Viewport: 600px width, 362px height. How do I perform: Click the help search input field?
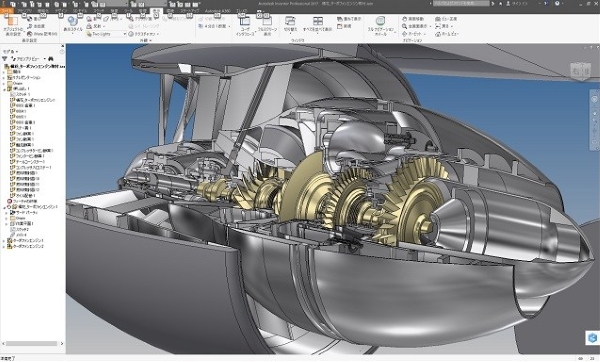461,3
